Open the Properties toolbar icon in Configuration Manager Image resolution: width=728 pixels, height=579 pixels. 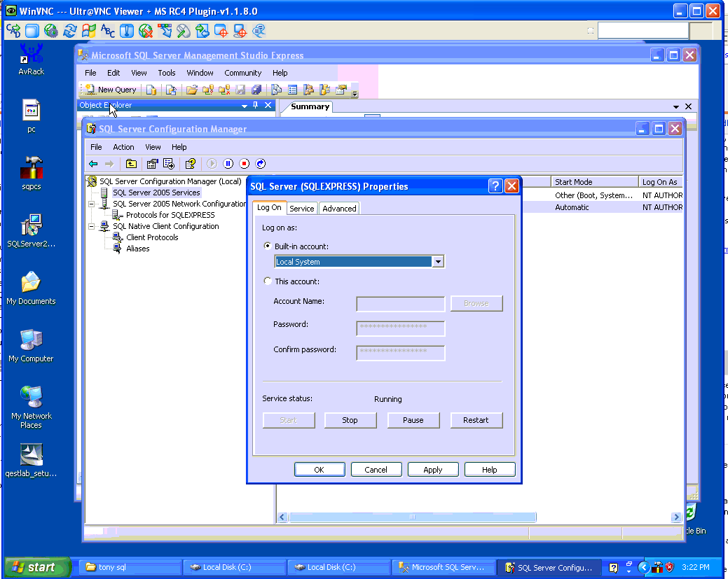152,164
